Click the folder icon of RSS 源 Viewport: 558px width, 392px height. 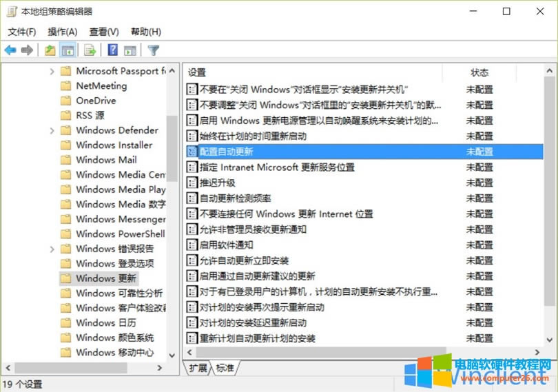66,115
